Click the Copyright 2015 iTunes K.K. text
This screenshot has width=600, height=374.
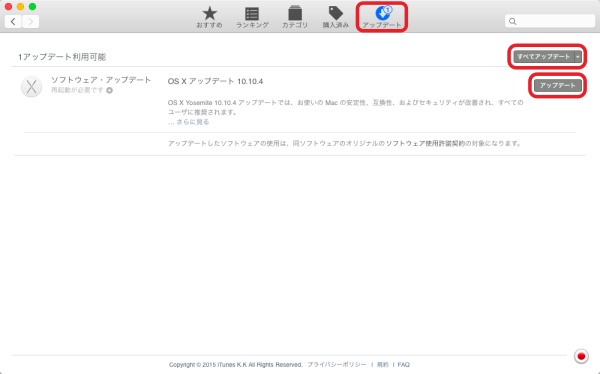[236, 364]
